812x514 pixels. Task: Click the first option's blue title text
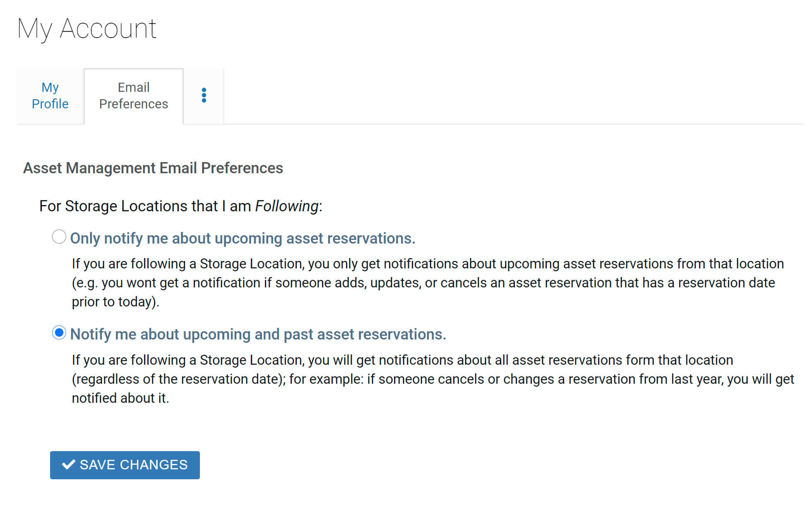point(243,238)
